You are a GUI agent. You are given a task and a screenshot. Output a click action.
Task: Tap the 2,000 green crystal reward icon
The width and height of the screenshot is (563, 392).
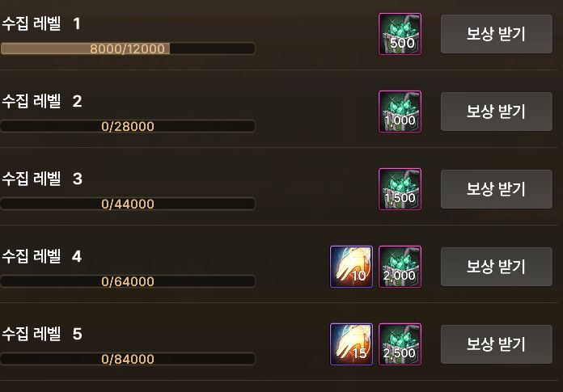point(400,267)
